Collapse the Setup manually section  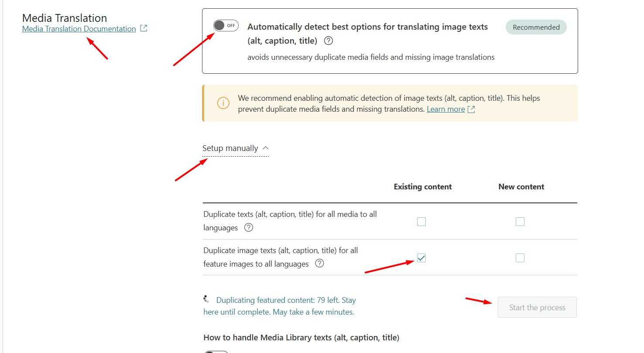point(230,149)
